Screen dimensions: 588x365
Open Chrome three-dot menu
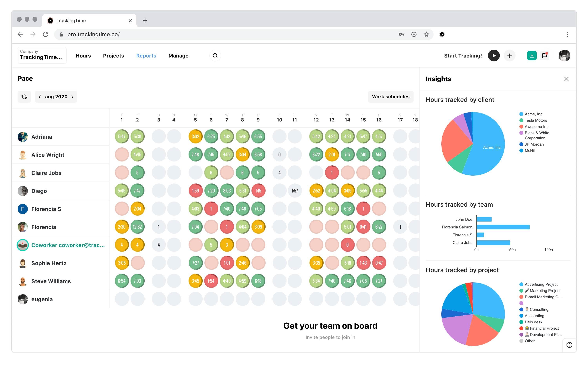click(567, 34)
